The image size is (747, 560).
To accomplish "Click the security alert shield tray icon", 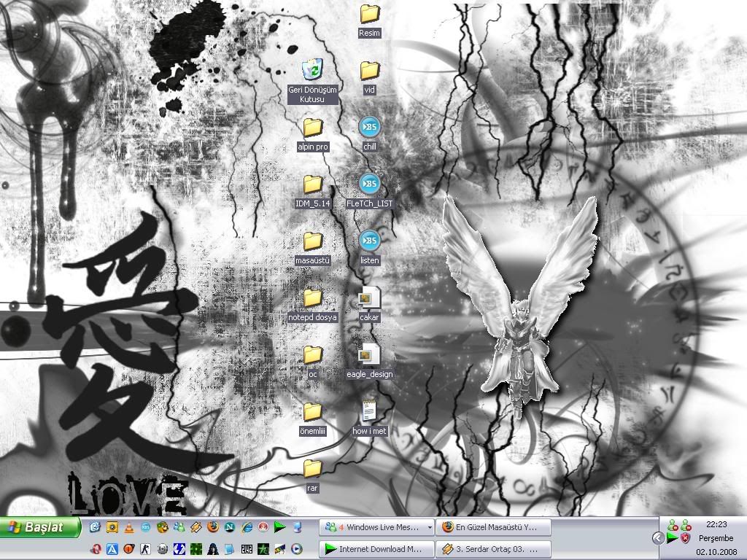I will click(x=685, y=538).
